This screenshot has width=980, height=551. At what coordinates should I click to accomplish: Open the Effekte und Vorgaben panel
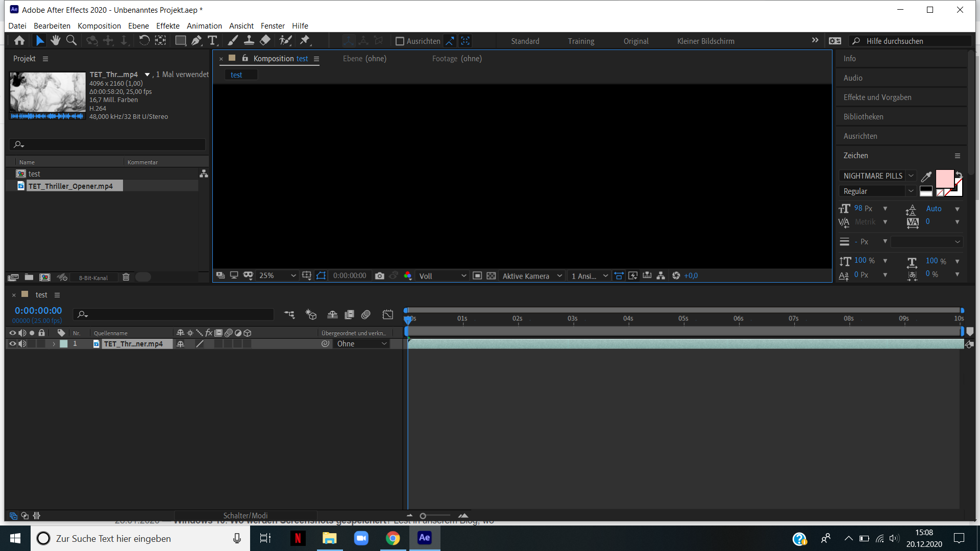[x=877, y=97]
